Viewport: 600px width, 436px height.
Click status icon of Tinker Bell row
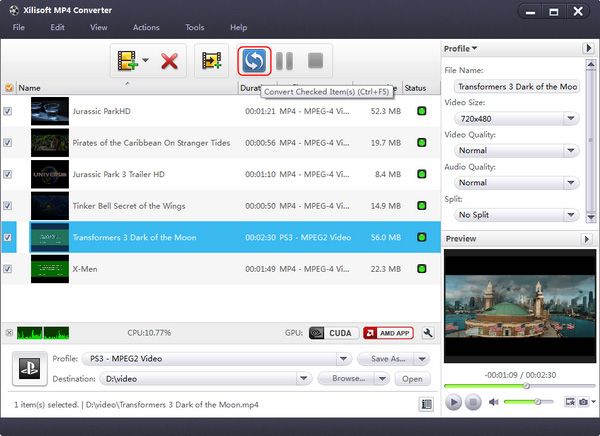point(422,206)
